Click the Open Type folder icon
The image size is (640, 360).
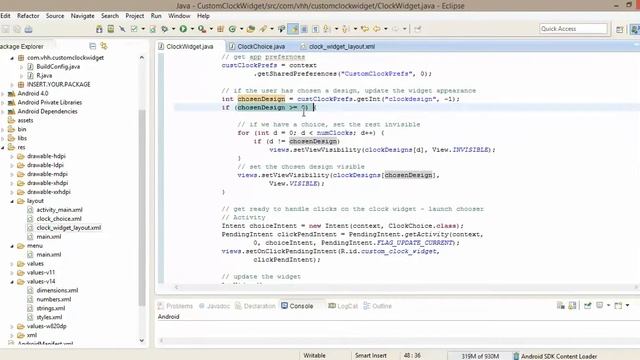point(251,29)
